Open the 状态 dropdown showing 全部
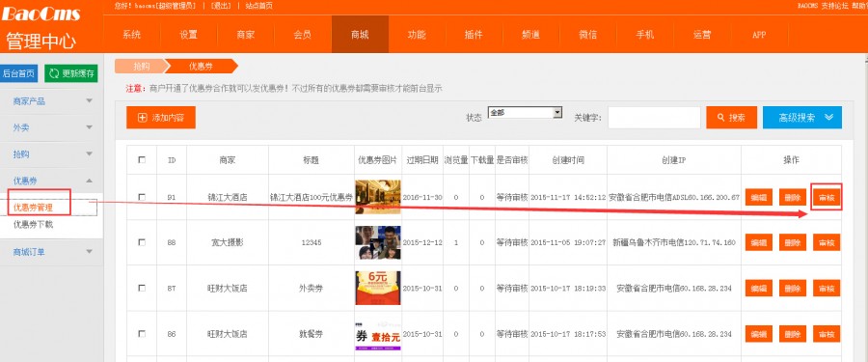 [x=525, y=113]
